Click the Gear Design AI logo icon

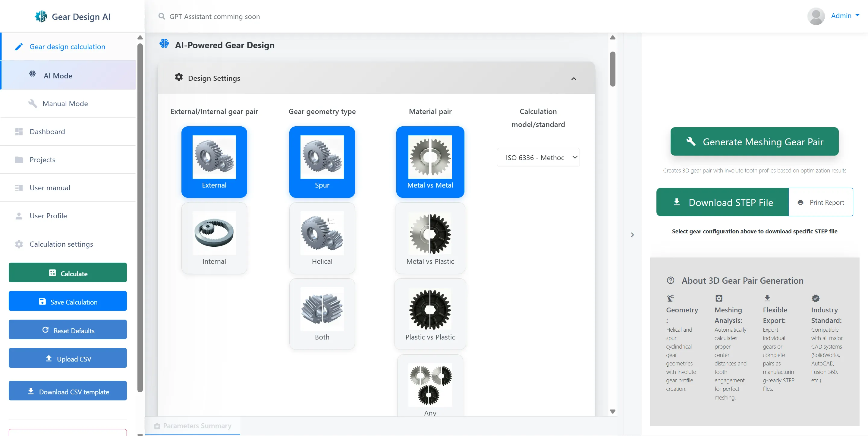pos(41,16)
